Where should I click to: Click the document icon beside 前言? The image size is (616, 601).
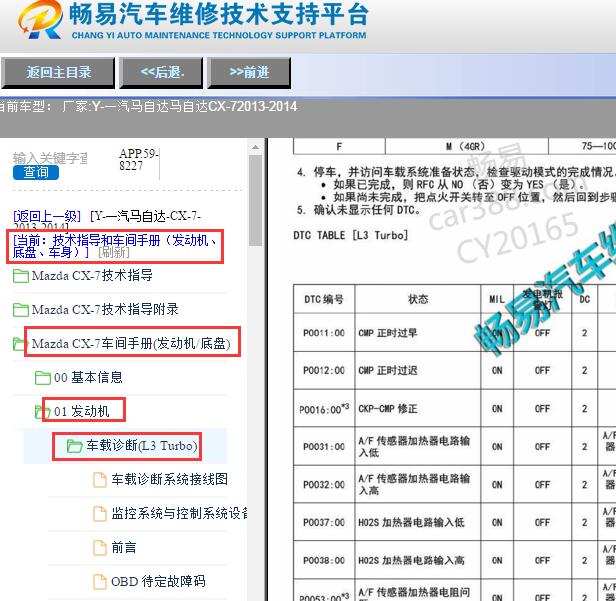[x=99, y=548]
